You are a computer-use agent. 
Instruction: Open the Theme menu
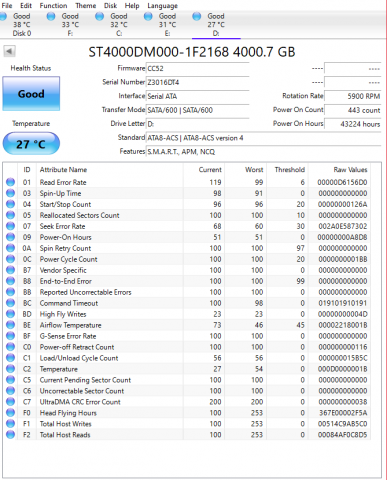click(86, 6)
